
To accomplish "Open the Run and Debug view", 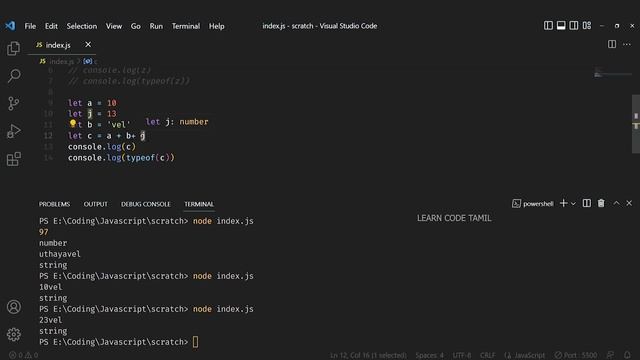I will [x=13, y=131].
